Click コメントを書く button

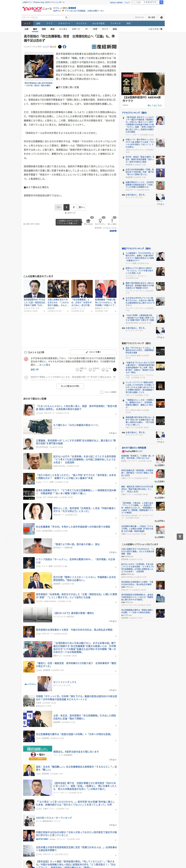tap(93, 352)
